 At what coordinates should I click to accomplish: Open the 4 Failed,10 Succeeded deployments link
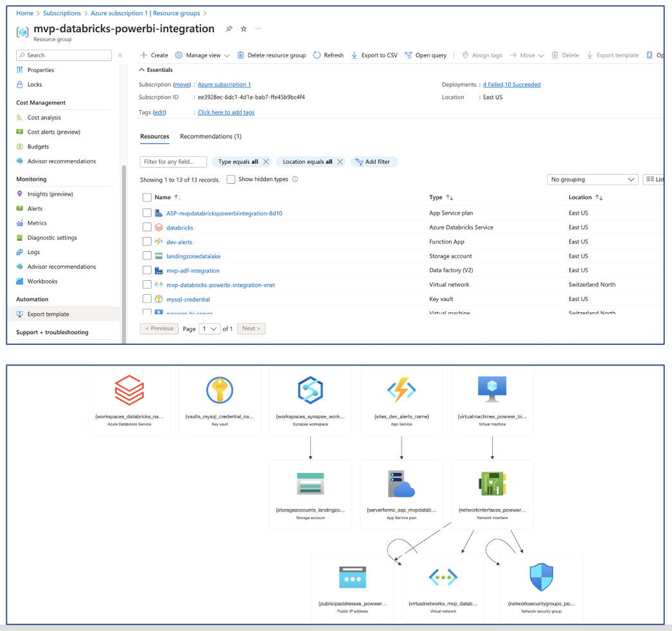click(512, 84)
